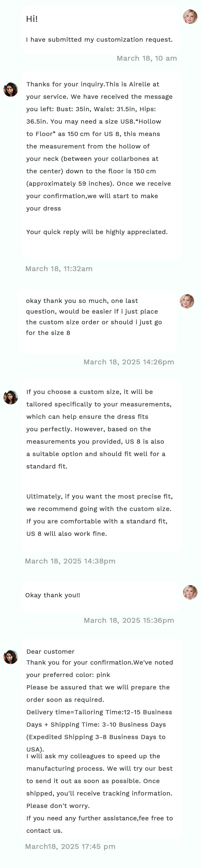The width and height of the screenshot is (202, 868).
Task: Click the "March18, 2025 17:45 pm" timestamp
Action: click(x=70, y=846)
